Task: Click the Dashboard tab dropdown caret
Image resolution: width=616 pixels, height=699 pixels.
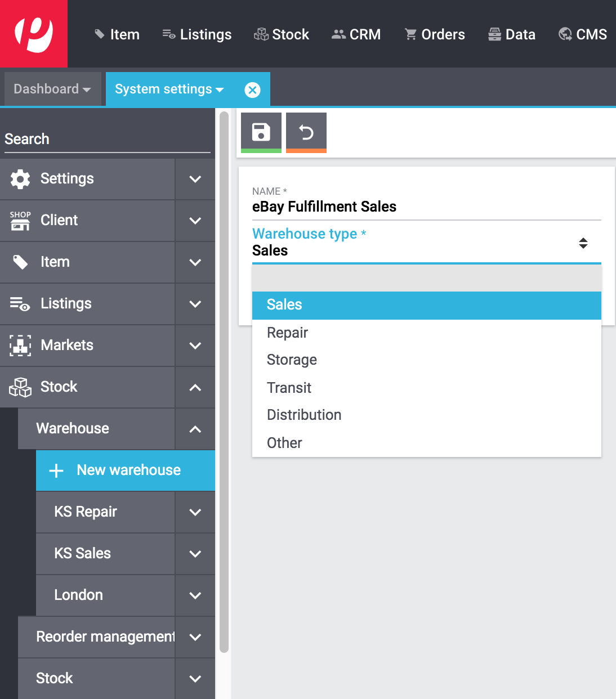Action: click(87, 90)
